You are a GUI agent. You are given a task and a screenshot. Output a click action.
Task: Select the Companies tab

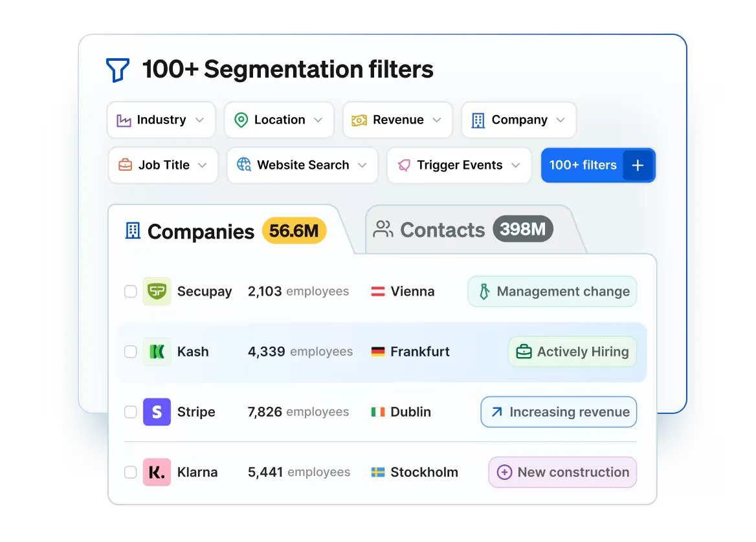201,232
